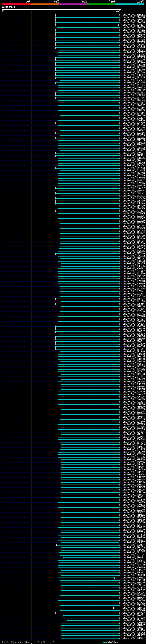This screenshot has height=644, width=146.
Task: Open hit UniRef100_Q14K75
Action: pyautogui.click(x=134, y=263)
